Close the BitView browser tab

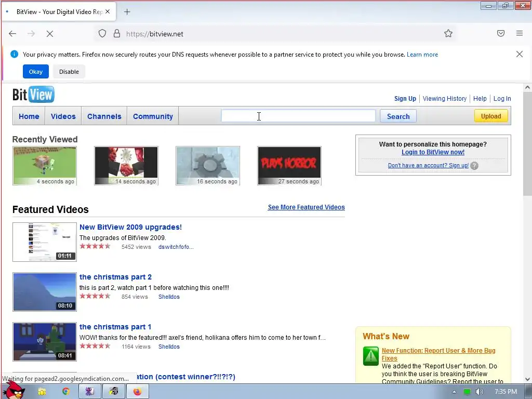tap(108, 11)
